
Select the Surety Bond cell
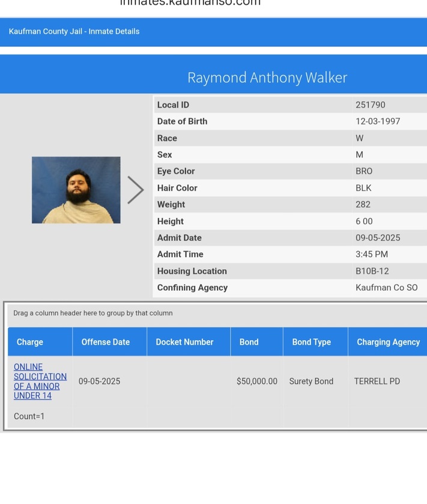pyautogui.click(x=311, y=381)
